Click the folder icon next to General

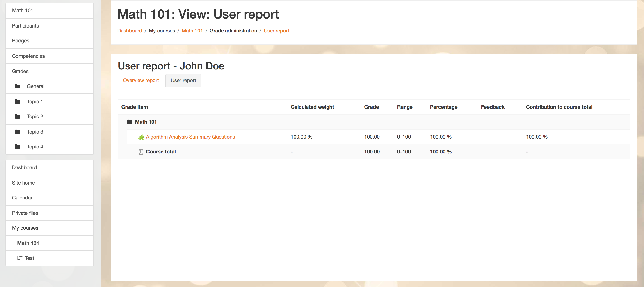point(18,86)
